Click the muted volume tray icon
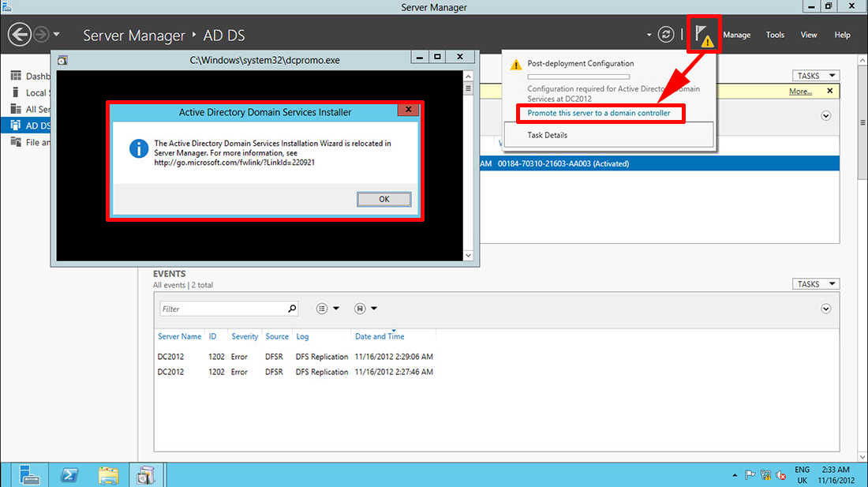Image resolution: width=868 pixels, height=487 pixels. pyautogui.click(x=781, y=475)
